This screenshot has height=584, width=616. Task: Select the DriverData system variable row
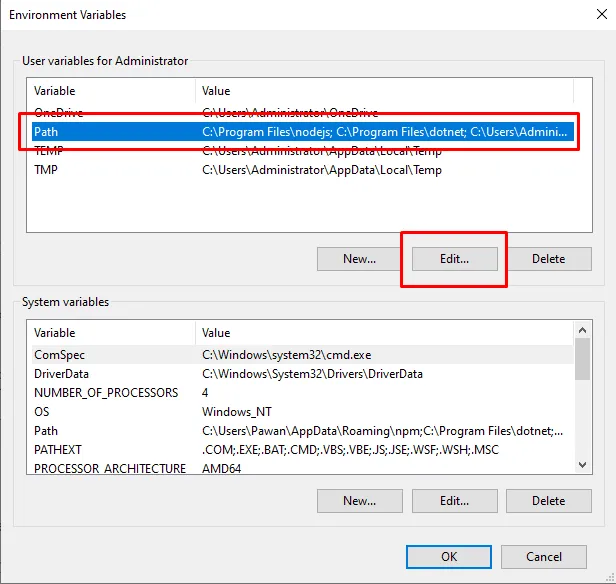point(302,373)
